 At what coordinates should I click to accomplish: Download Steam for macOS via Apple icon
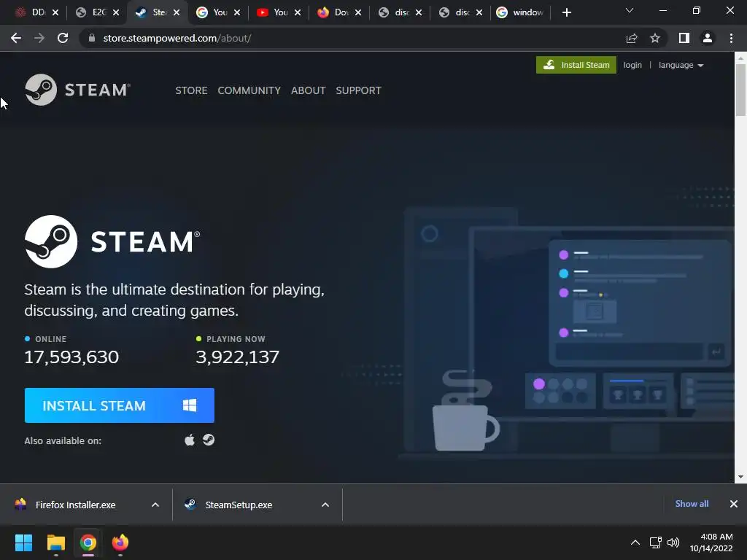pos(190,440)
